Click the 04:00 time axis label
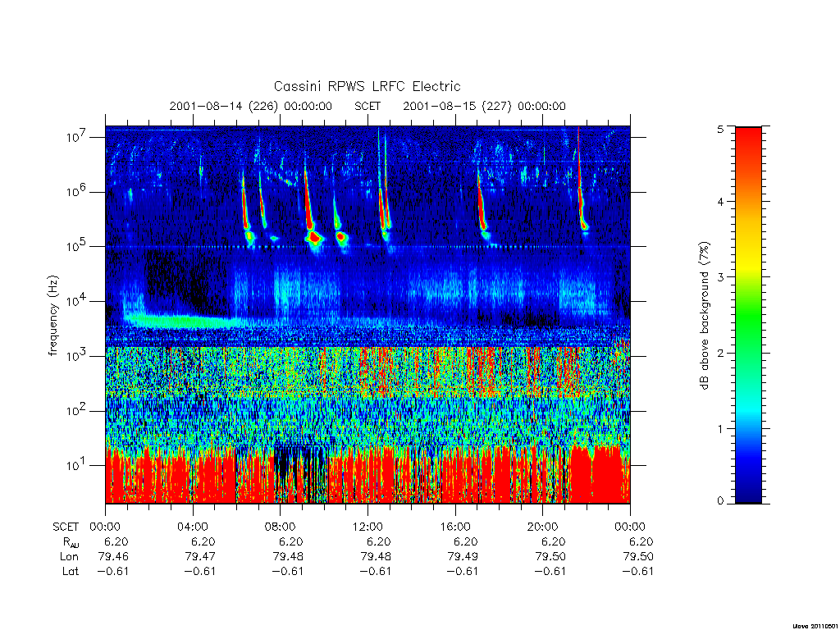840x630 pixels. pyautogui.click(x=192, y=527)
